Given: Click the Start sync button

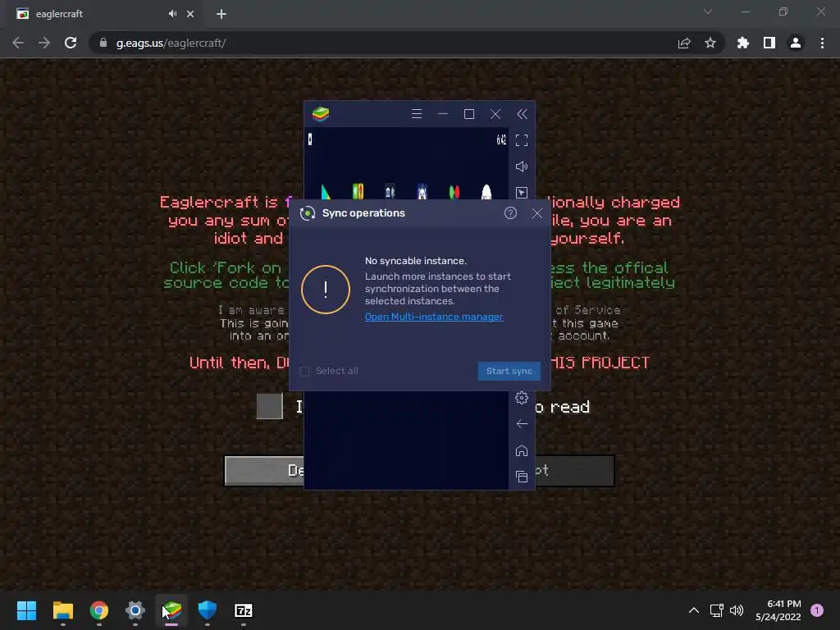Looking at the screenshot, I should pyautogui.click(x=509, y=371).
